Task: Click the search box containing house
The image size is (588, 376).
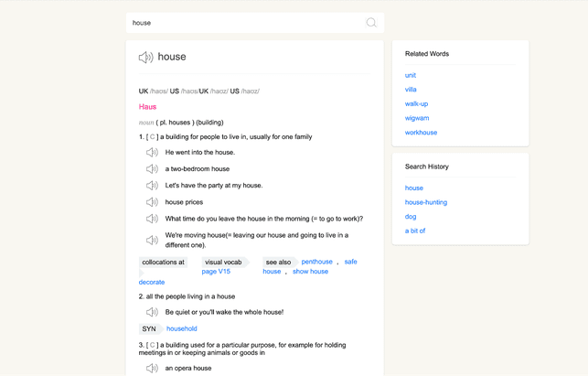Action: click(x=245, y=23)
